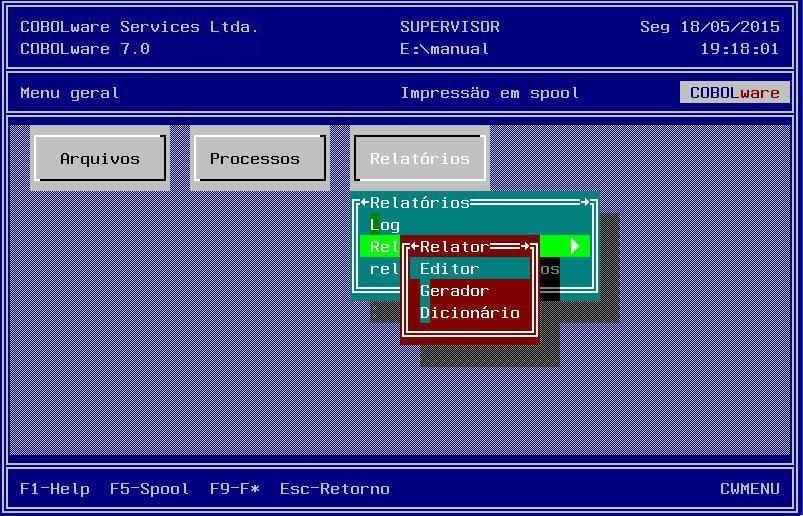Screen dimensions: 803x516
Task: Click the Relatórios menu button
Action: pyautogui.click(x=420, y=158)
